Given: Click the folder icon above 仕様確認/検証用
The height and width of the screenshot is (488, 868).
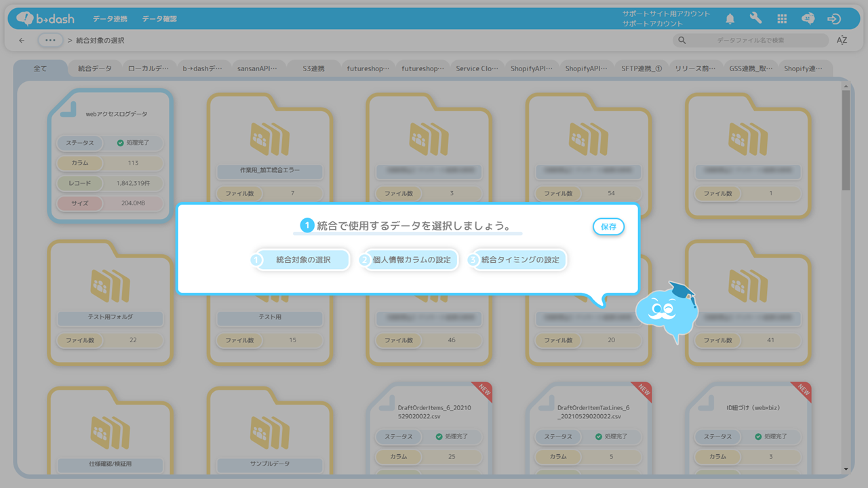Looking at the screenshot, I should pyautogui.click(x=111, y=432).
